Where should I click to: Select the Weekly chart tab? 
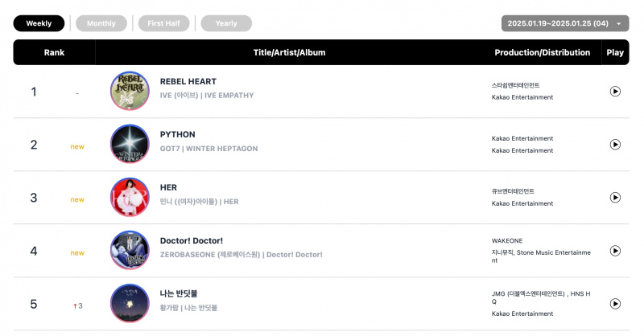click(x=39, y=23)
